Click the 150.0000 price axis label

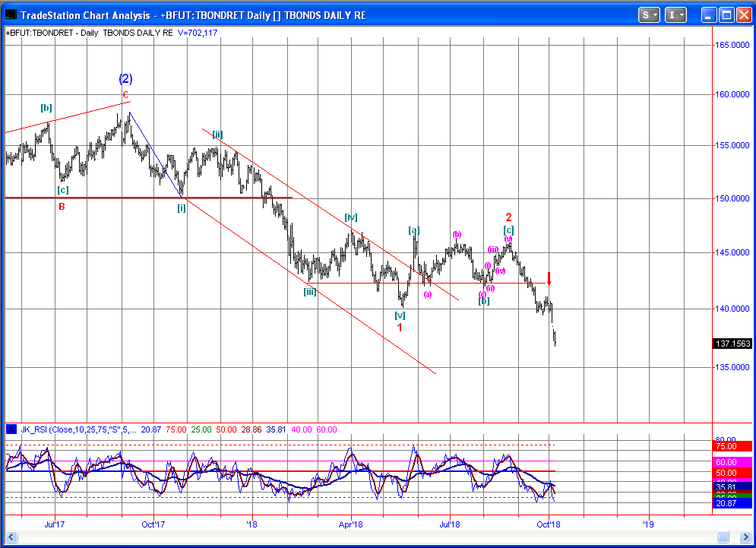[732, 198]
